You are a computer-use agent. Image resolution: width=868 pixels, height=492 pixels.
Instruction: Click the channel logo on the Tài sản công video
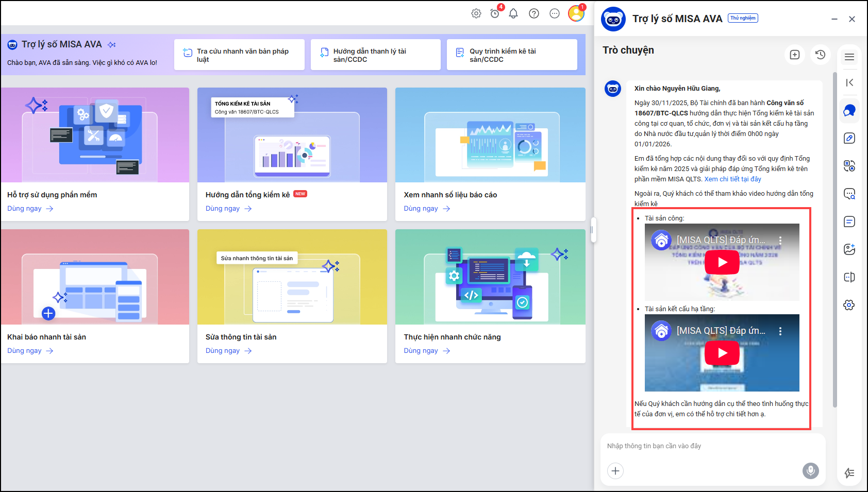[661, 240]
